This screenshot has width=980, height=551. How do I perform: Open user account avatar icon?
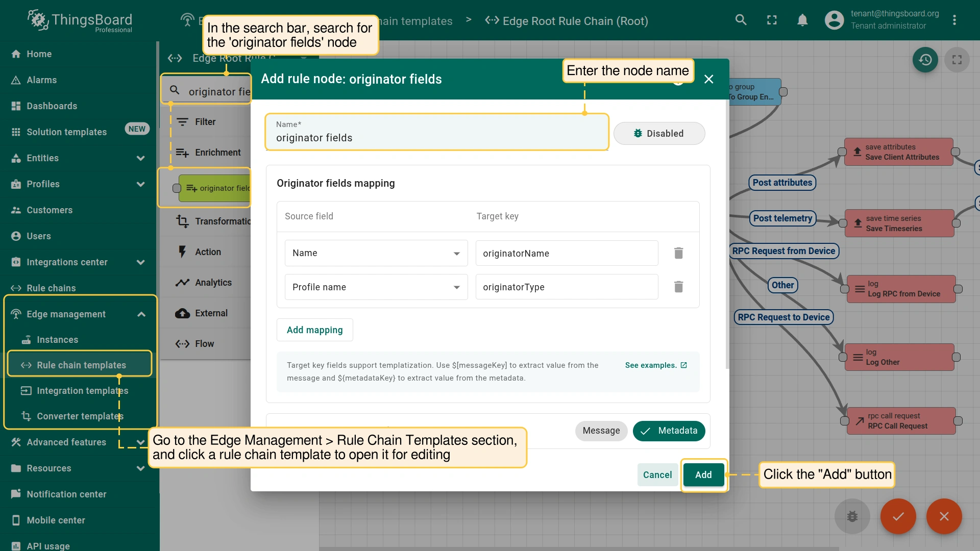click(x=834, y=20)
